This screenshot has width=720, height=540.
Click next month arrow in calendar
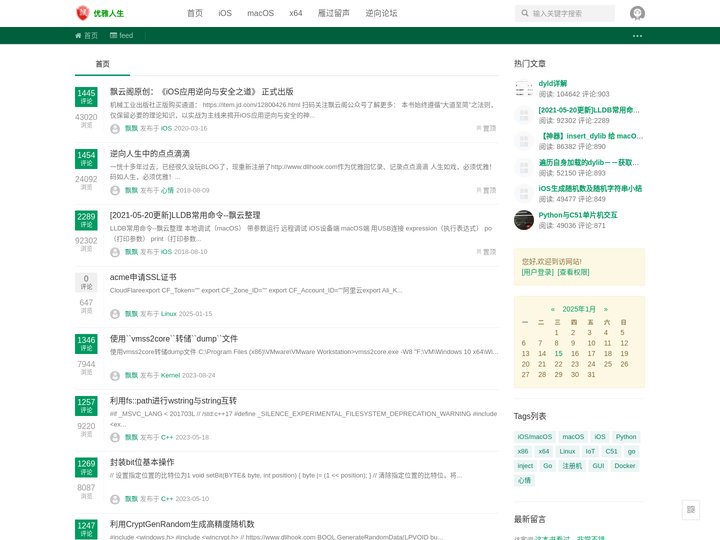click(606, 309)
